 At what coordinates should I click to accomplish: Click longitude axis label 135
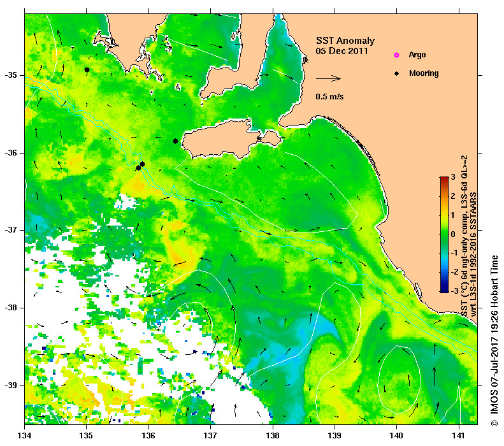coord(87,436)
